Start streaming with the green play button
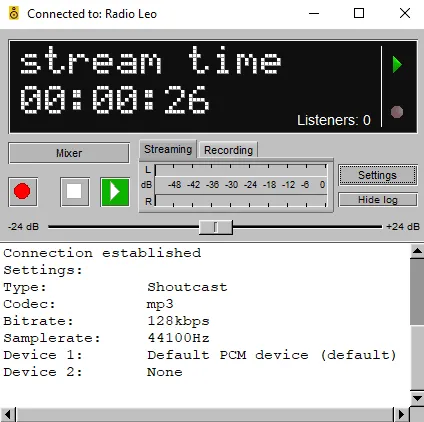Screen dimensions: 424x422 pyautogui.click(x=115, y=192)
